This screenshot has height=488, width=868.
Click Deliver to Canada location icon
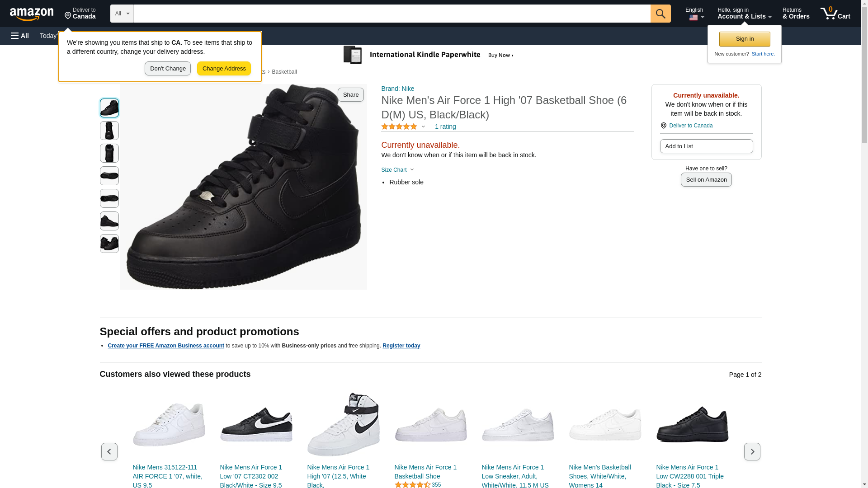[x=664, y=126]
